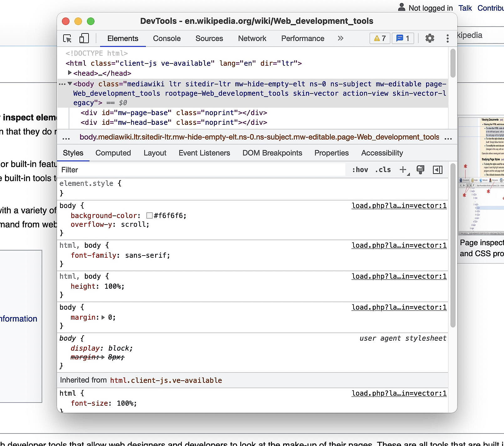Toggle the :hov element state editor
Viewport: 504px width, 446px height.
point(360,170)
